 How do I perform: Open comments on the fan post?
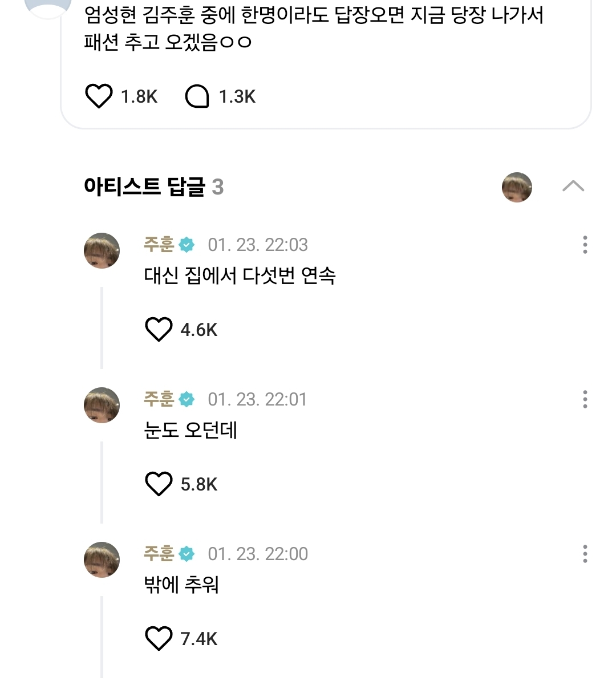pos(197,96)
